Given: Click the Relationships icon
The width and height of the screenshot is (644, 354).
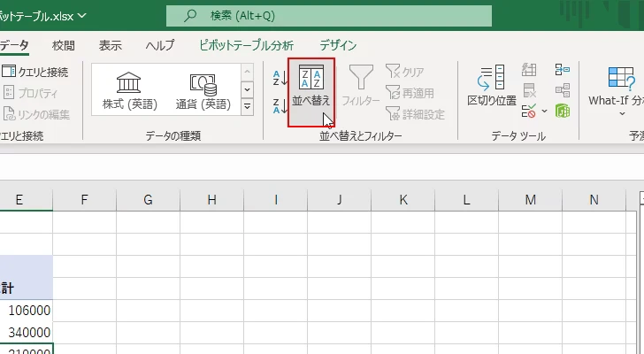Looking at the screenshot, I should pyautogui.click(x=563, y=90).
